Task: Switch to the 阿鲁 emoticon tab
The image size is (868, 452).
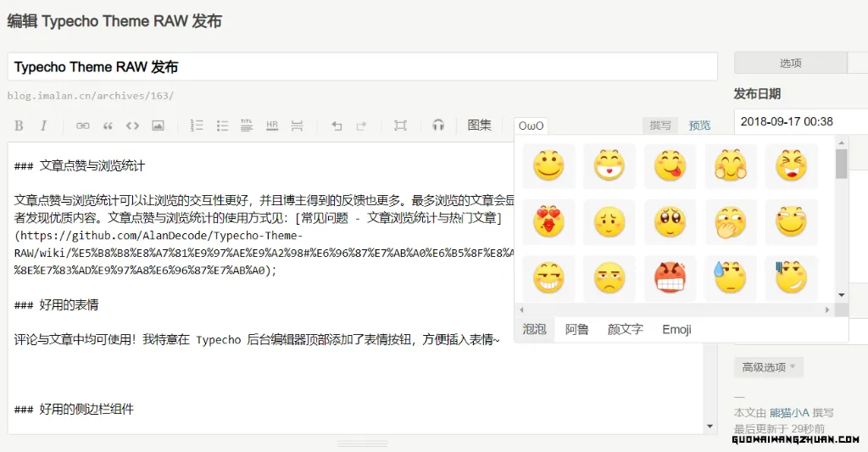Action: (576, 330)
